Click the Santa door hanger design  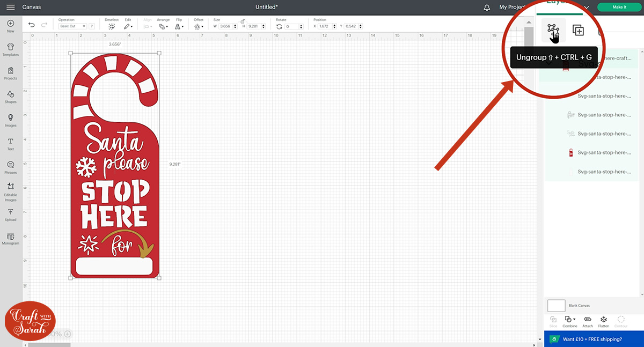point(114,166)
